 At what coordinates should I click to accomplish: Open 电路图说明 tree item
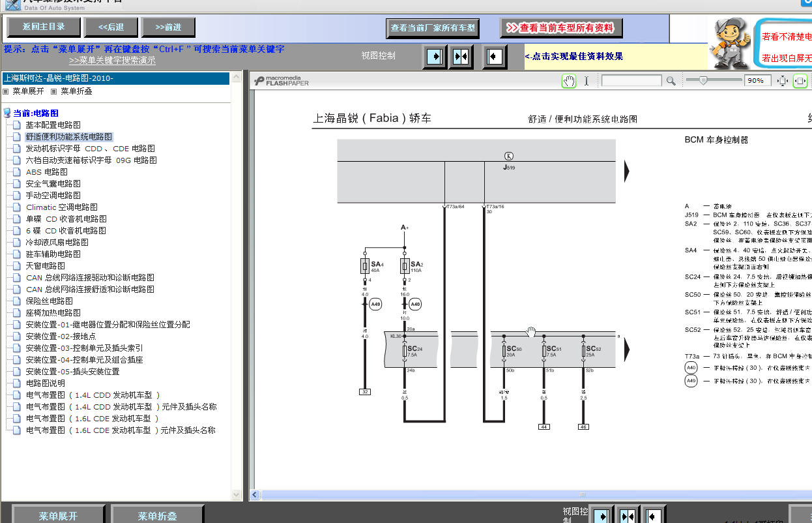46,383
